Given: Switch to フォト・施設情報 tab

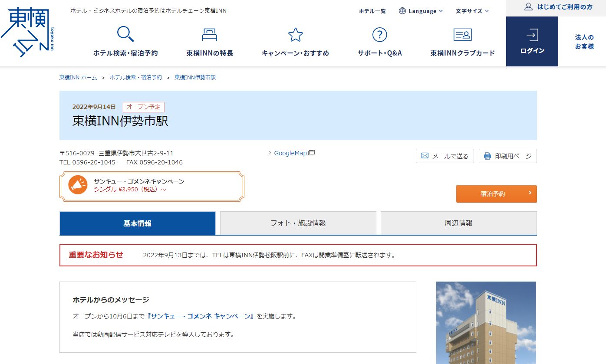Looking at the screenshot, I should click(298, 223).
